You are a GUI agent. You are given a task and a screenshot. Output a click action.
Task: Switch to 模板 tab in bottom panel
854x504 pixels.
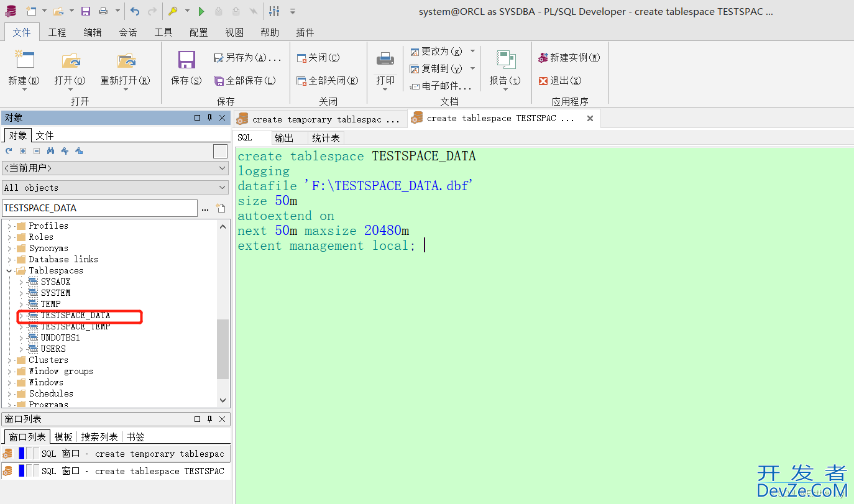pos(63,437)
